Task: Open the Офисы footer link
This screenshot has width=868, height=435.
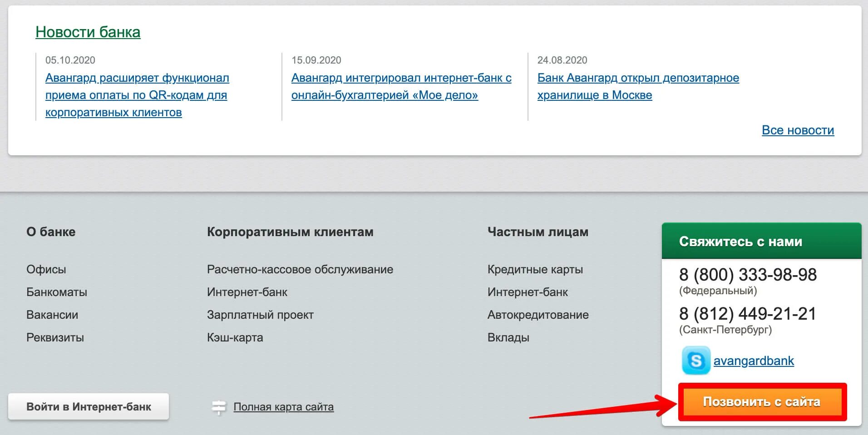Action: (46, 269)
